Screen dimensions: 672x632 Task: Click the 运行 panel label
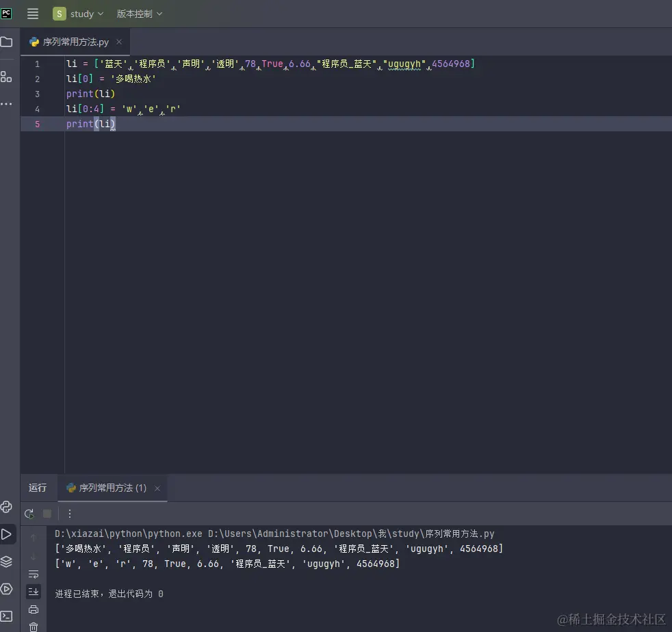pyautogui.click(x=38, y=488)
